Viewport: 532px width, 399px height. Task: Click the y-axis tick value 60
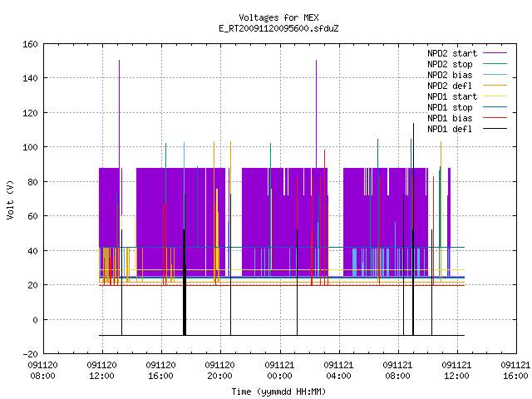click(x=32, y=216)
